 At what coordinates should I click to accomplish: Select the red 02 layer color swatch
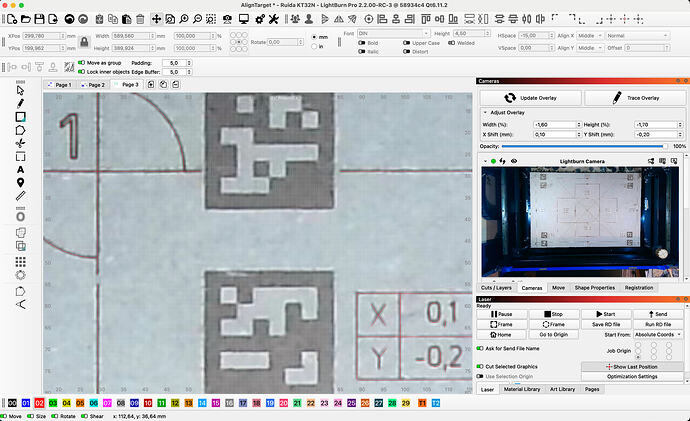pos(39,403)
